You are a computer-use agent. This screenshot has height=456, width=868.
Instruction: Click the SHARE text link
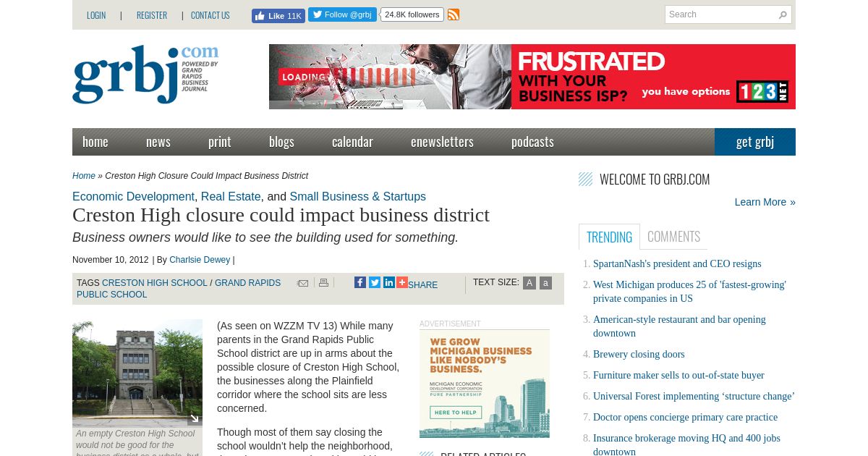pyautogui.click(x=422, y=285)
